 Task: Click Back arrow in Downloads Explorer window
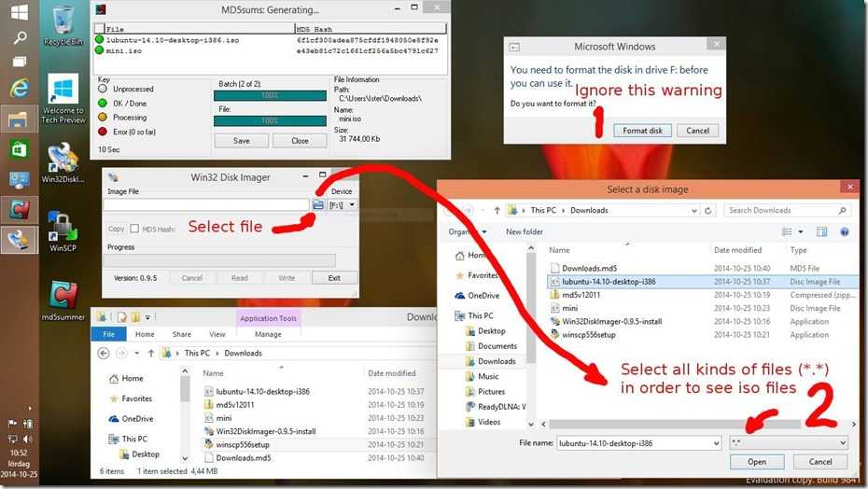tap(104, 354)
